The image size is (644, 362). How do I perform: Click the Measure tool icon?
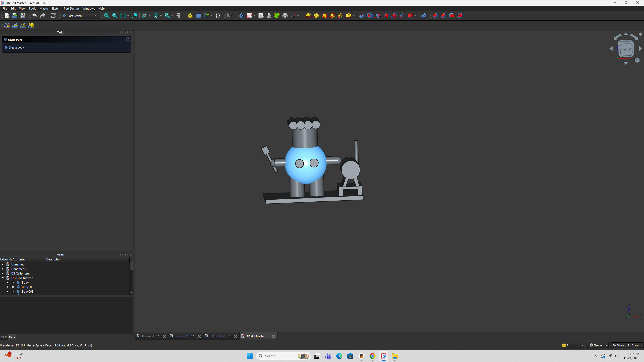(x=179, y=16)
